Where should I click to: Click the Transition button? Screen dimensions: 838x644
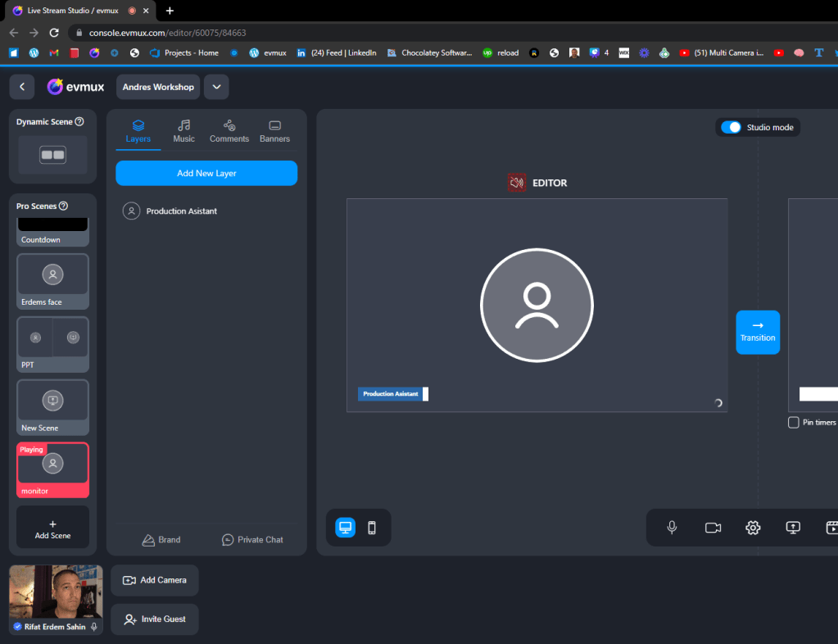(x=758, y=332)
